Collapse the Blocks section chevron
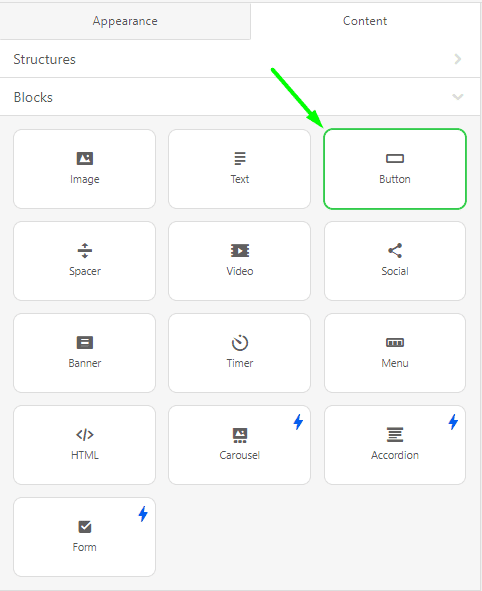Viewport: 482px width, 591px height. pyautogui.click(x=458, y=97)
